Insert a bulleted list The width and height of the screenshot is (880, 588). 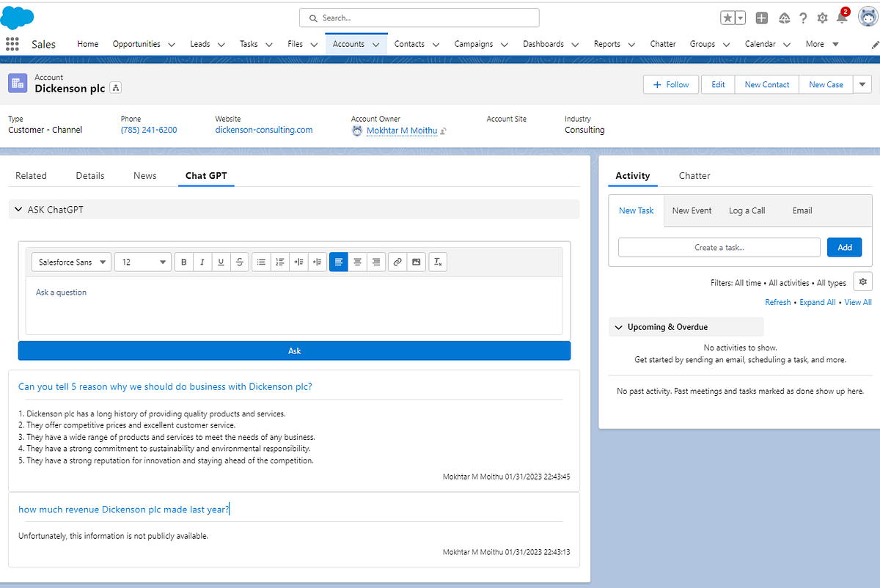[x=261, y=262]
